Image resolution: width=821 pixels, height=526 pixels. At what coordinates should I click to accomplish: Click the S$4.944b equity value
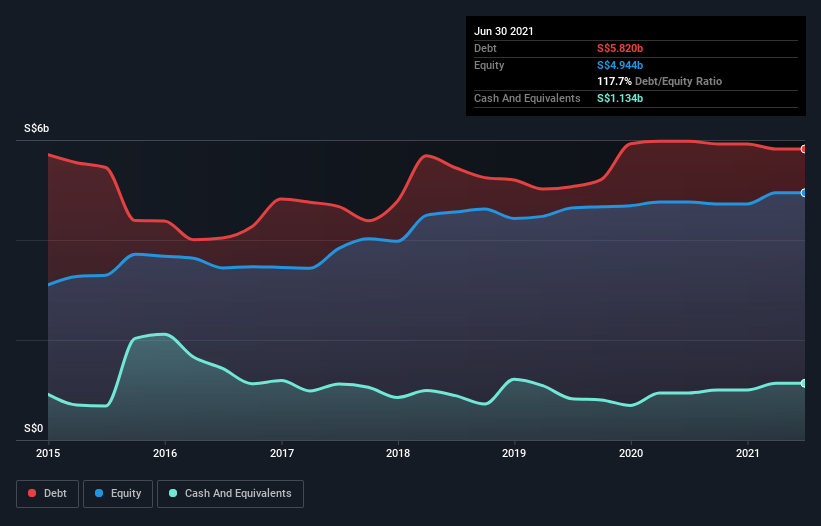click(x=620, y=65)
